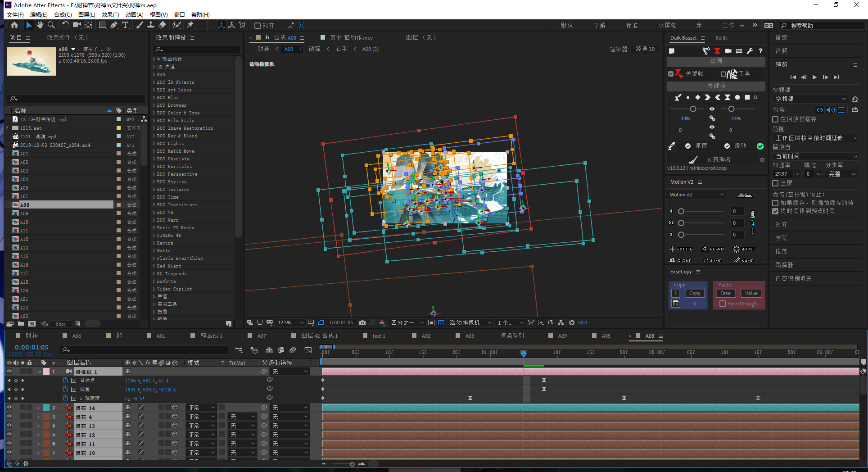Hide the 摄像机 1 layer eye

[x=9, y=372]
